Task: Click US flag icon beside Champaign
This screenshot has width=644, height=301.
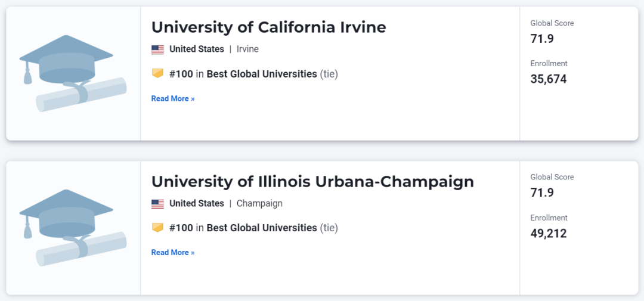Action: 157,204
